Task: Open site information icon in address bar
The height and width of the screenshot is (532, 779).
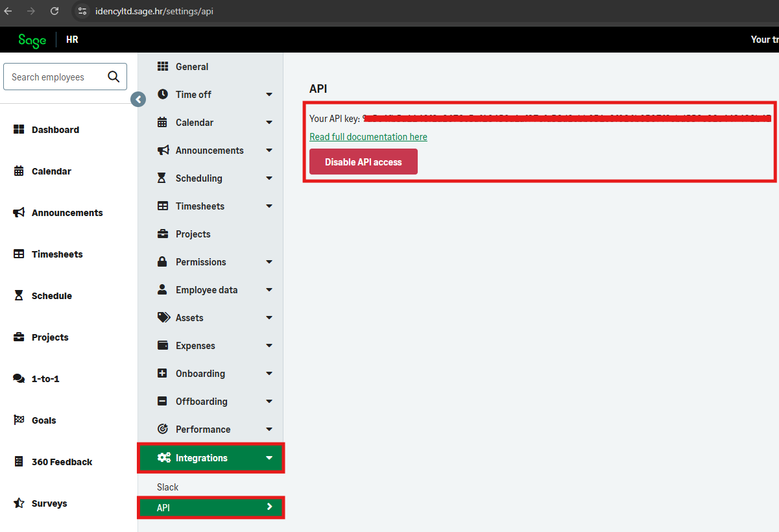Action: [x=82, y=11]
